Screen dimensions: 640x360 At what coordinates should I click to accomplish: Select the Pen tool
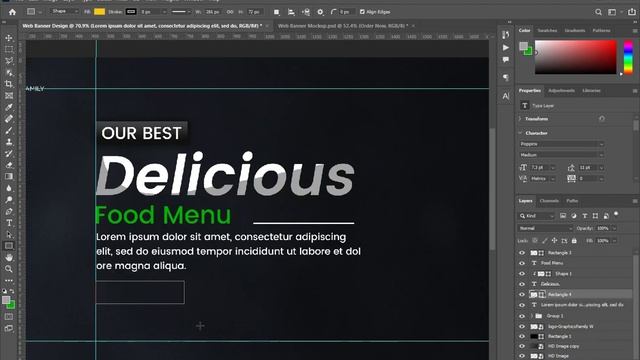point(9,211)
